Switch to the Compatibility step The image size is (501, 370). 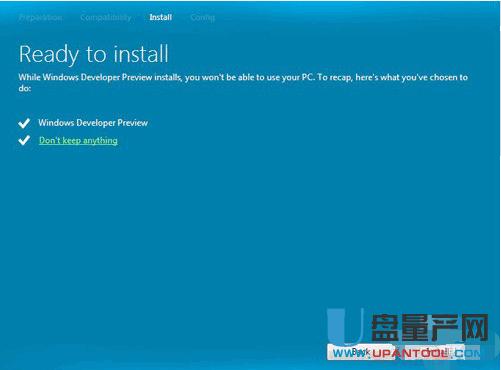point(106,17)
